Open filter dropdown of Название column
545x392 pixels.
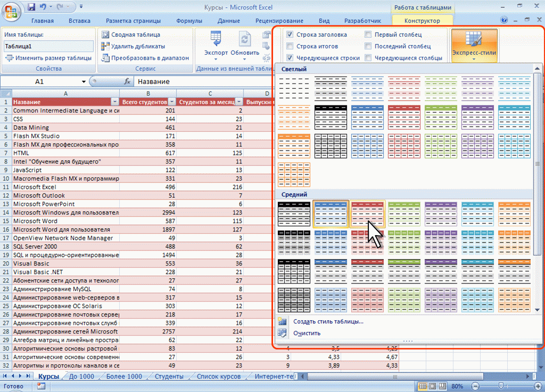(115, 102)
